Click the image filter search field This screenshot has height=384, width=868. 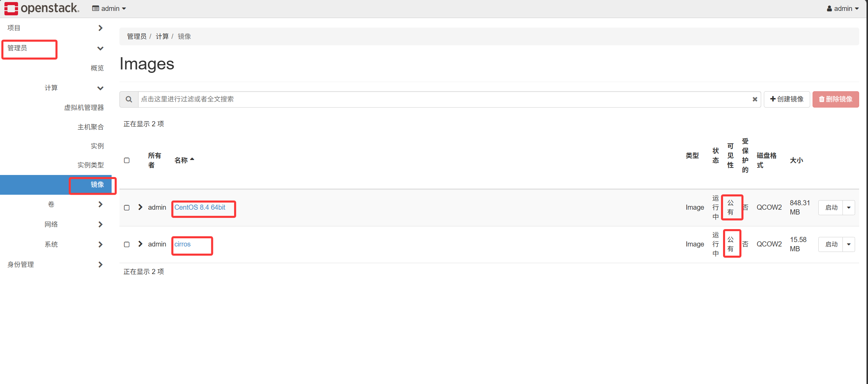point(444,99)
